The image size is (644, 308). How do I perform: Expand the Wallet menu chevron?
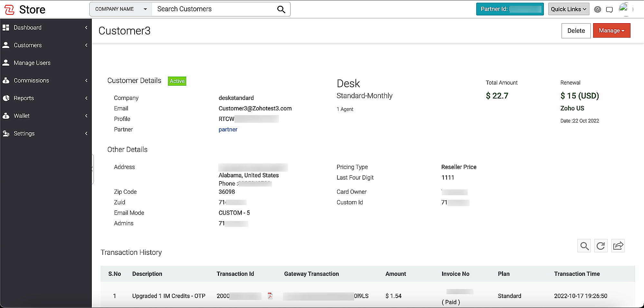(86, 116)
